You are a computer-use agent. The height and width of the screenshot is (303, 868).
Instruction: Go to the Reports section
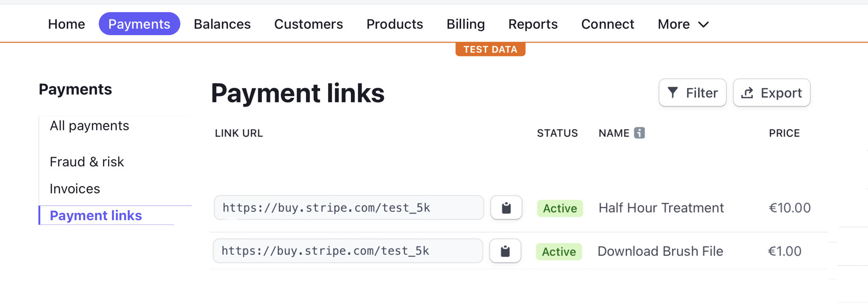533,24
